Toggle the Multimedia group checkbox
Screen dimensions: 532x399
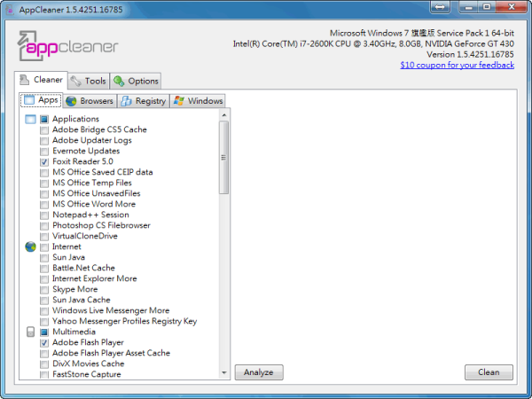pyautogui.click(x=44, y=332)
